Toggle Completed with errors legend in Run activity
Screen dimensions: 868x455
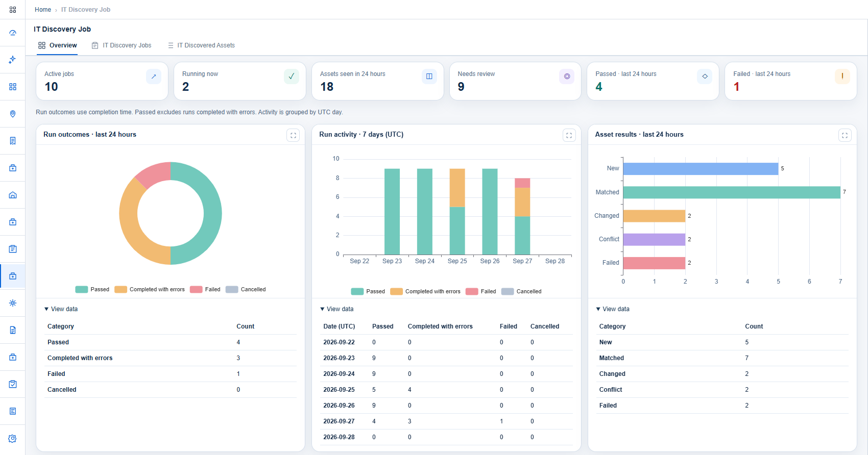click(425, 291)
